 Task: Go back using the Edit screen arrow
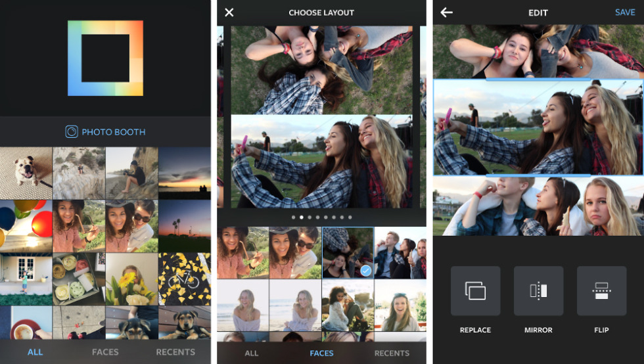(x=447, y=12)
